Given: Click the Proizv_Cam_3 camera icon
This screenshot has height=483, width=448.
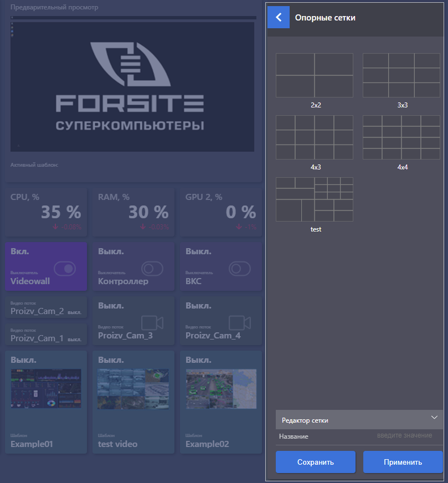Looking at the screenshot, I should 152,323.
